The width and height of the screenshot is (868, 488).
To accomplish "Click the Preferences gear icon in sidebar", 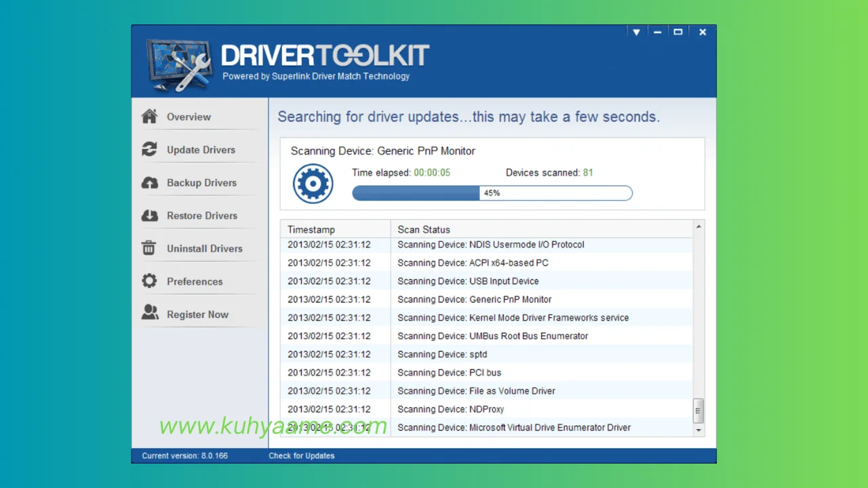I will [x=149, y=281].
